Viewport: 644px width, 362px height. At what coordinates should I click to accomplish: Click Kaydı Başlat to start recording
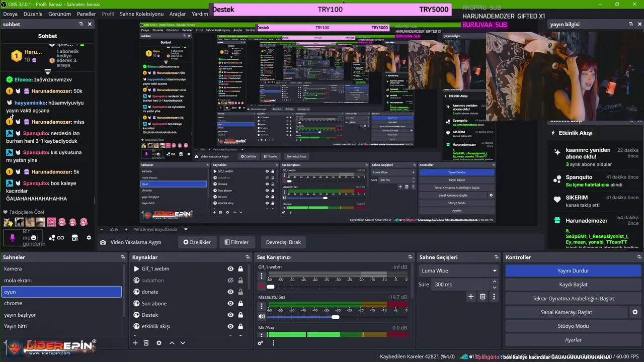pos(573,285)
